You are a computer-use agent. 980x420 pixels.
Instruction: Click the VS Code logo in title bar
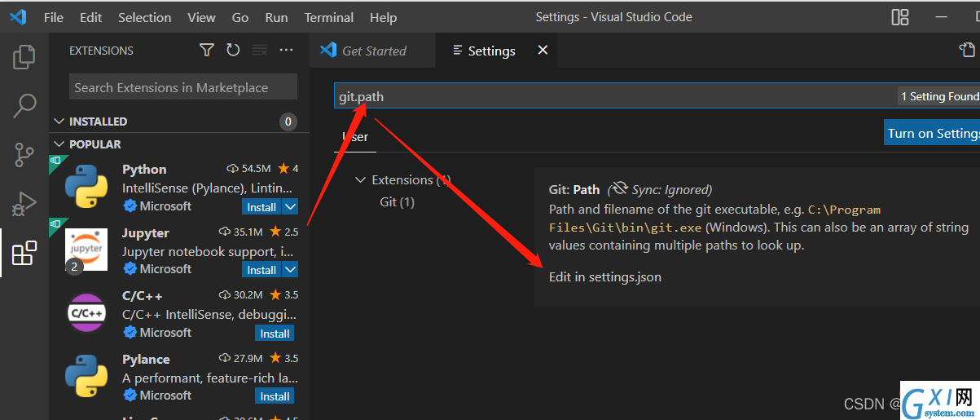pyautogui.click(x=18, y=17)
